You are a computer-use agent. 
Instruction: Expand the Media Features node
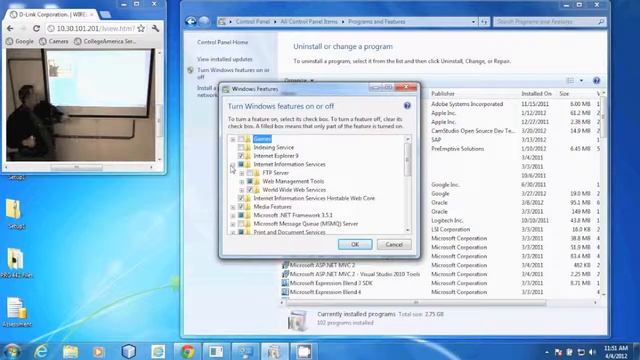(233, 207)
